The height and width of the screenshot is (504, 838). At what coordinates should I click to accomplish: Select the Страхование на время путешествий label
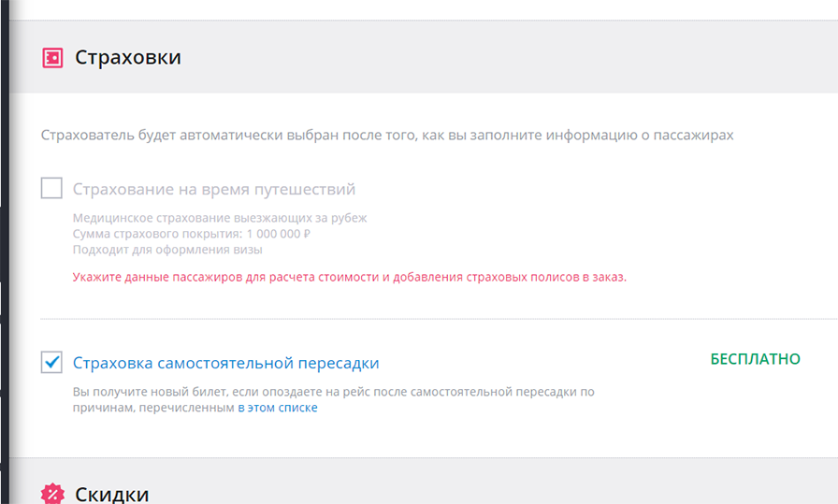pyautogui.click(x=214, y=189)
